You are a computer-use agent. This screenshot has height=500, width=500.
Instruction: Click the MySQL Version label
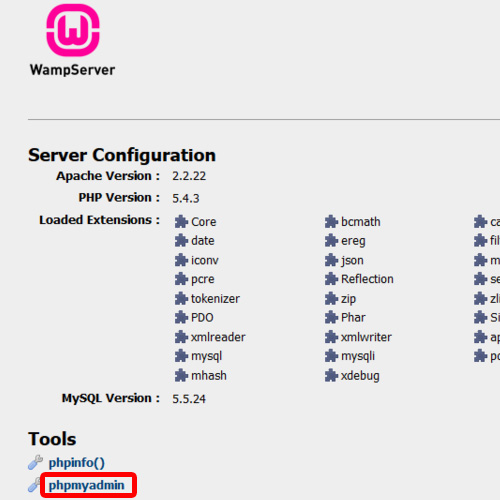click(x=111, y=398)
